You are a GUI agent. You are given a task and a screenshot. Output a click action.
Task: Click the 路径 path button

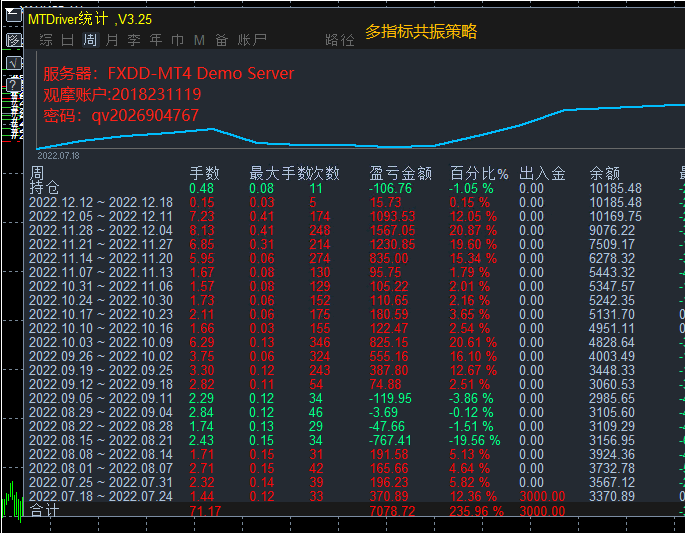340,40
